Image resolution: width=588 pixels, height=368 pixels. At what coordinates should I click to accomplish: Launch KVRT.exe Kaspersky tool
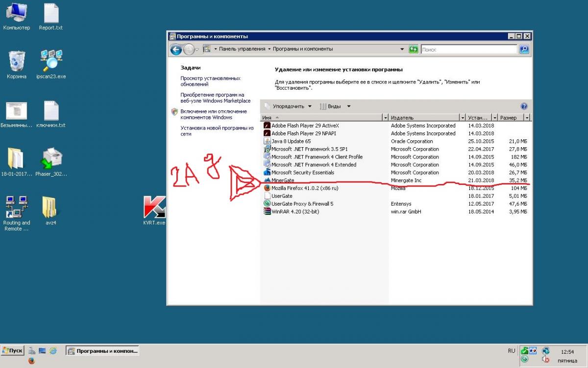(x=154, y=211)
